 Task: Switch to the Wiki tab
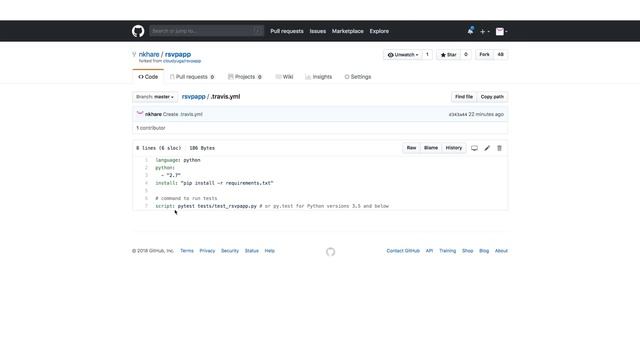tap(284, 77)
